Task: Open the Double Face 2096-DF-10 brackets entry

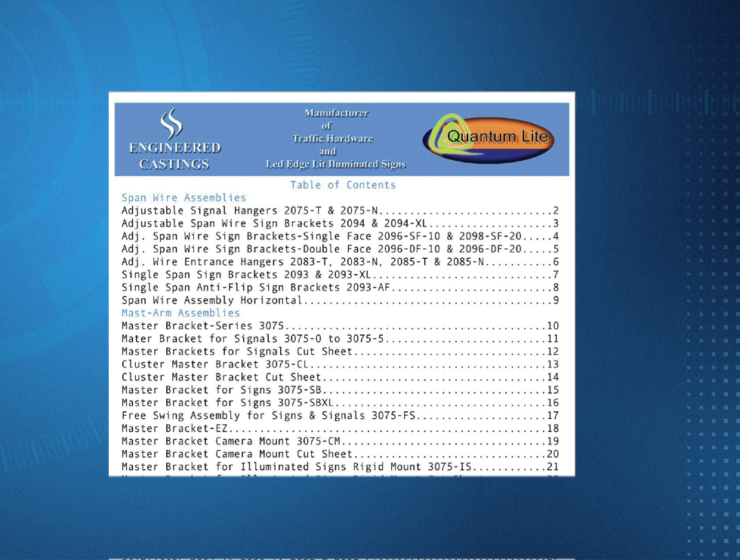Action: point(341,248)
